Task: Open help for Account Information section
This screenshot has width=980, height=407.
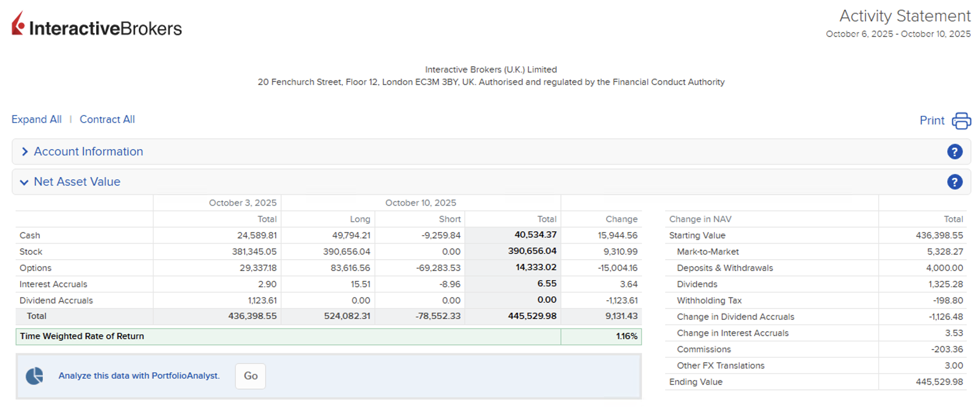Action: tap(954, 152)
